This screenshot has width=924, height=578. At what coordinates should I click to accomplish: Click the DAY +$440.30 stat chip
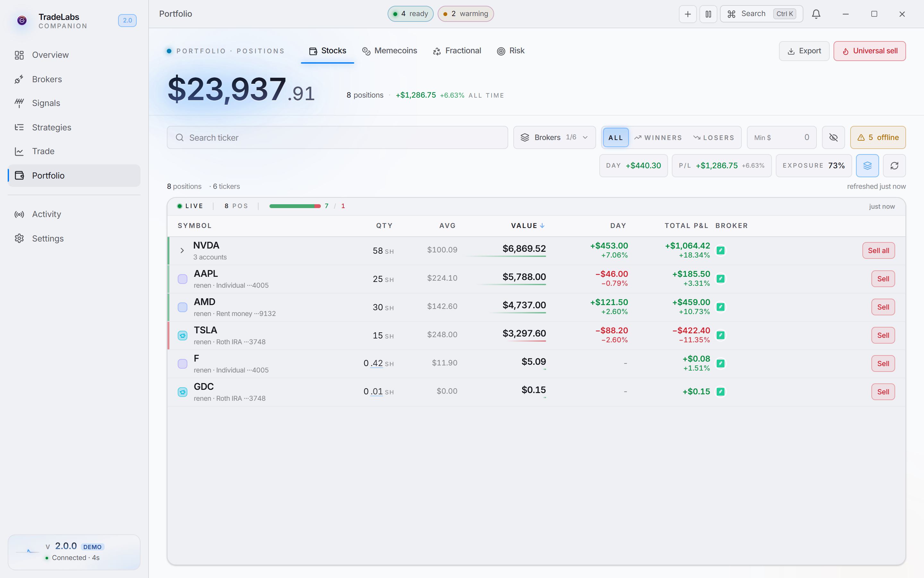coord(633,165)
